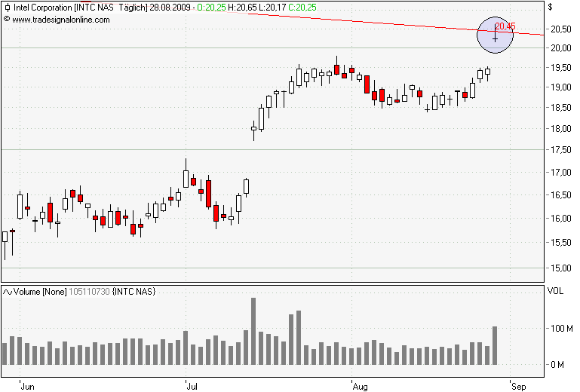
Task: Click the 19,50 price axis label
Action: [x=560, y=68]
